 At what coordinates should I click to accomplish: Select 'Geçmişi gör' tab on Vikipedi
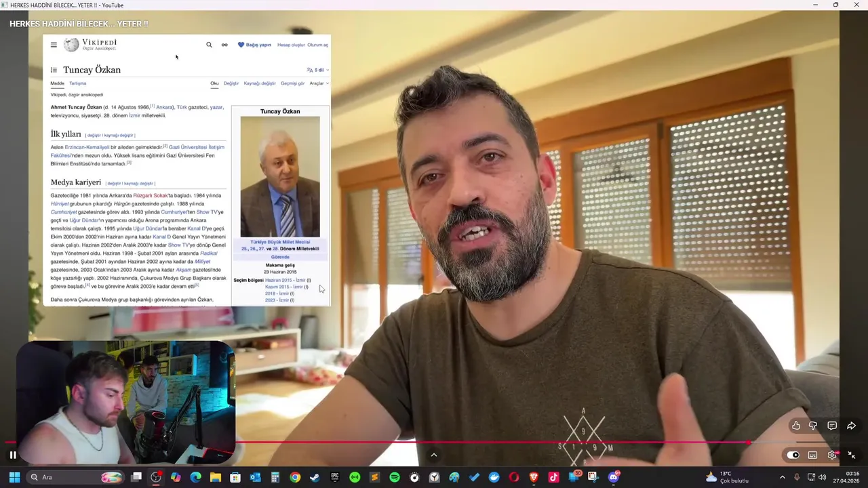point(293,83)
